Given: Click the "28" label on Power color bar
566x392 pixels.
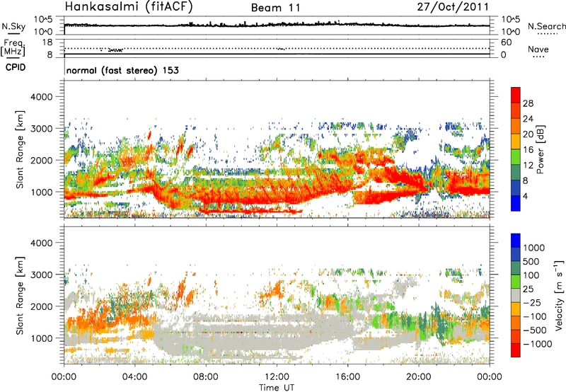Looking at the screenshot, I should coord(528,103).
